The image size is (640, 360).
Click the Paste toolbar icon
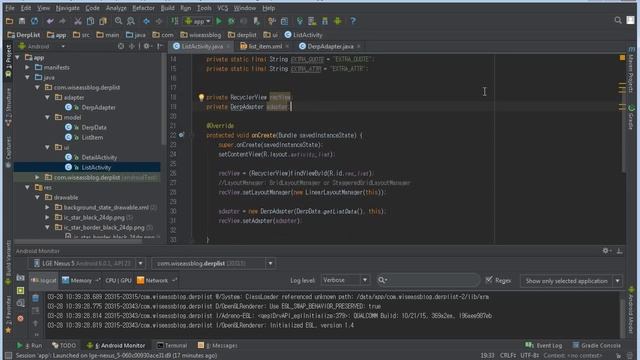point(103,21)
